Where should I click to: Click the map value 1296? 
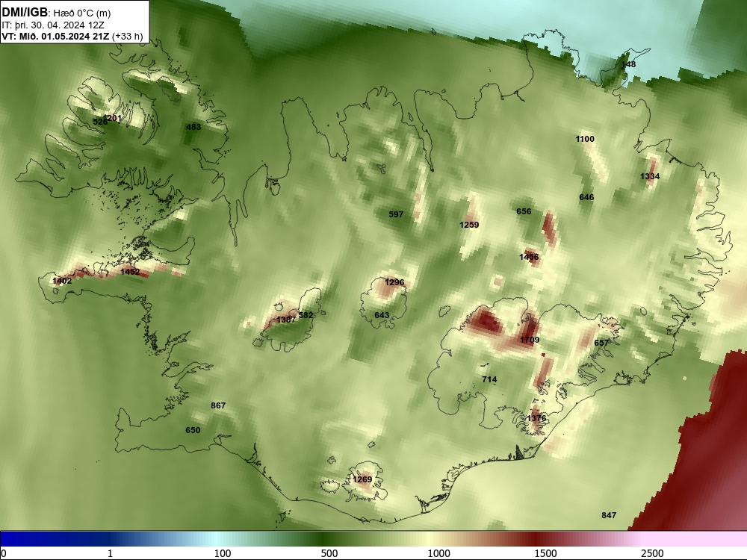[x=394, y=282]
